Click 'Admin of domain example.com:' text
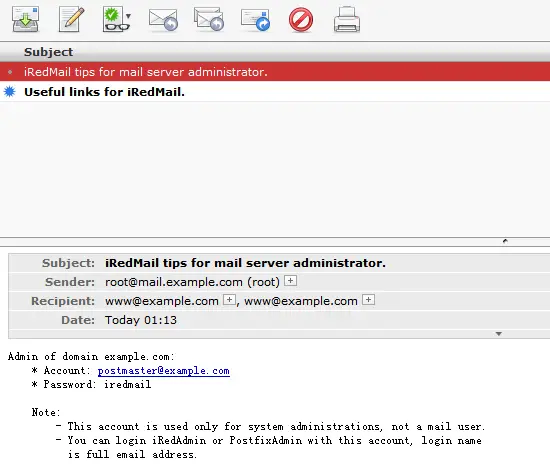 (91, 357)
